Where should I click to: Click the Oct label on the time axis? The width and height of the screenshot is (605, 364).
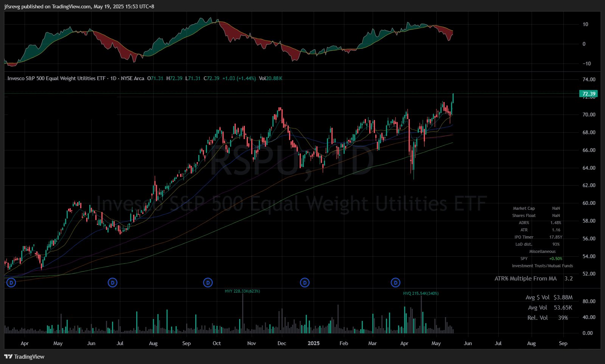pos(217,343)
